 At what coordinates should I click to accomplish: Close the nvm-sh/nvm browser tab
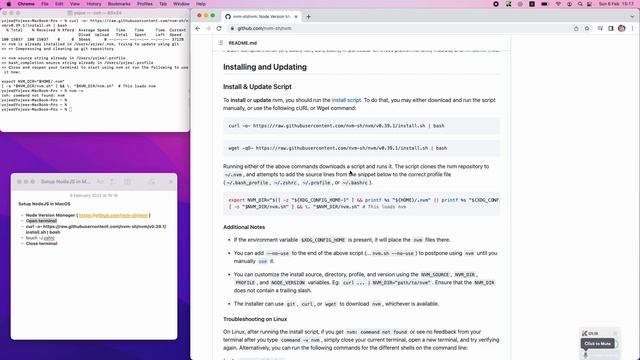[x=296, y=17]
